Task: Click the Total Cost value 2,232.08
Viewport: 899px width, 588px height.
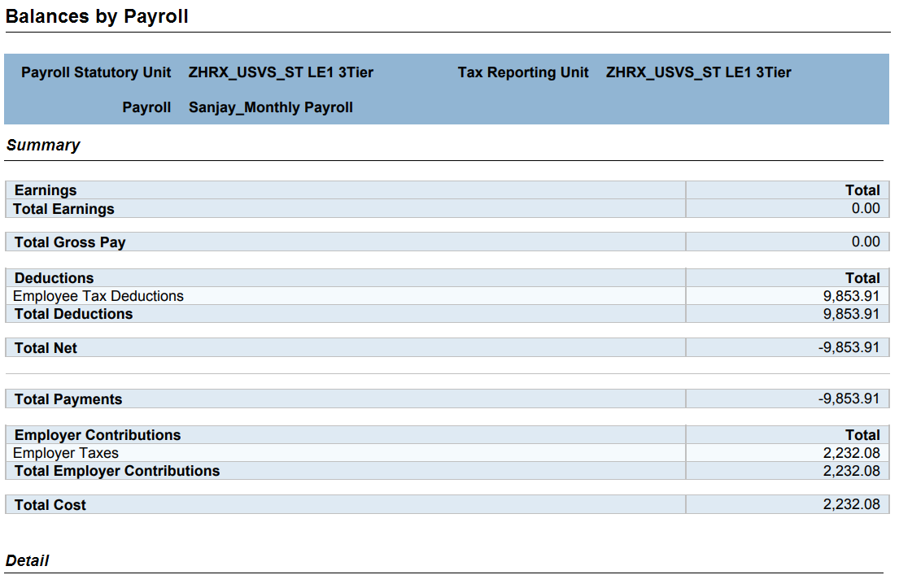Action: coord(852,504)
